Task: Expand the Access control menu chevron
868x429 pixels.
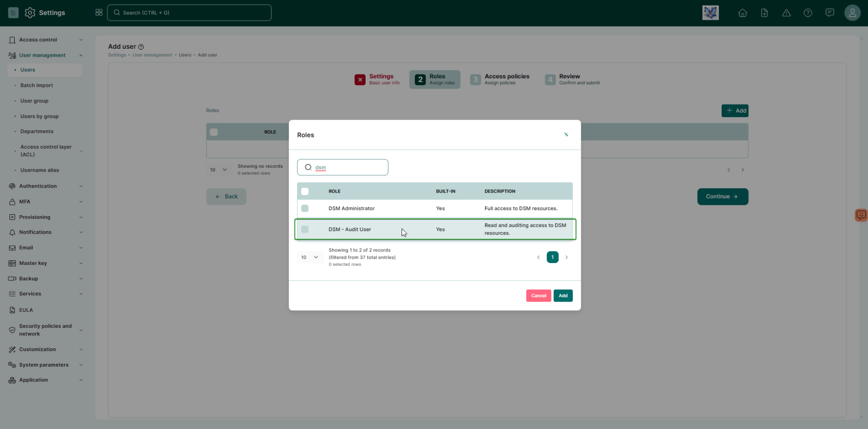Action: (81, 40)
